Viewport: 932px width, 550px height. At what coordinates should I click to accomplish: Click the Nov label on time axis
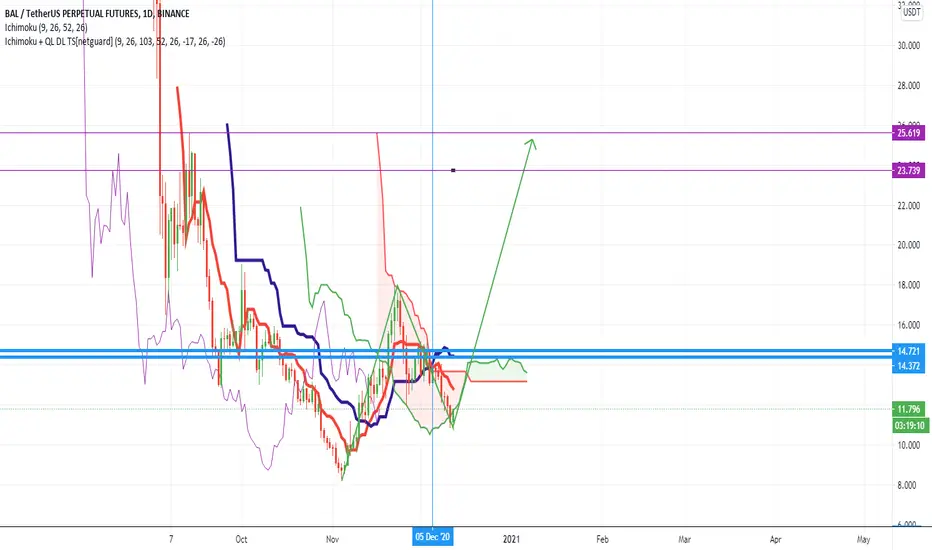tap(333, 539)
